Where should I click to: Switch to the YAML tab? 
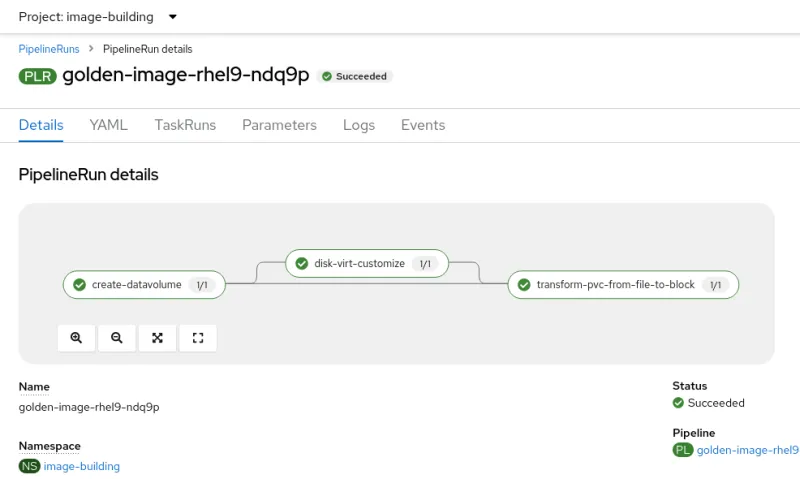108,125
